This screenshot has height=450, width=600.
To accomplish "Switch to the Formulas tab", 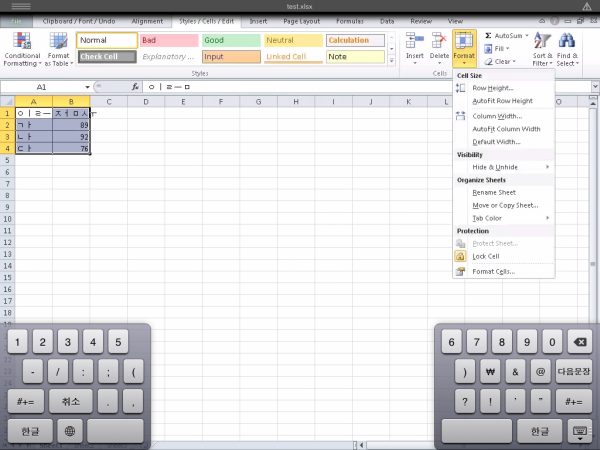I will click(x=350, y=21).
